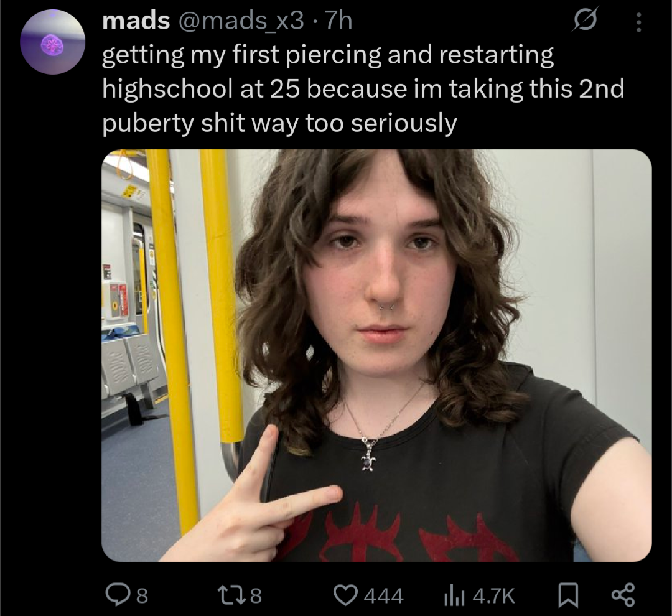Click the turtle pendant in the photo
The height and width of the screenshot is (616, 672).
point(368,462)
